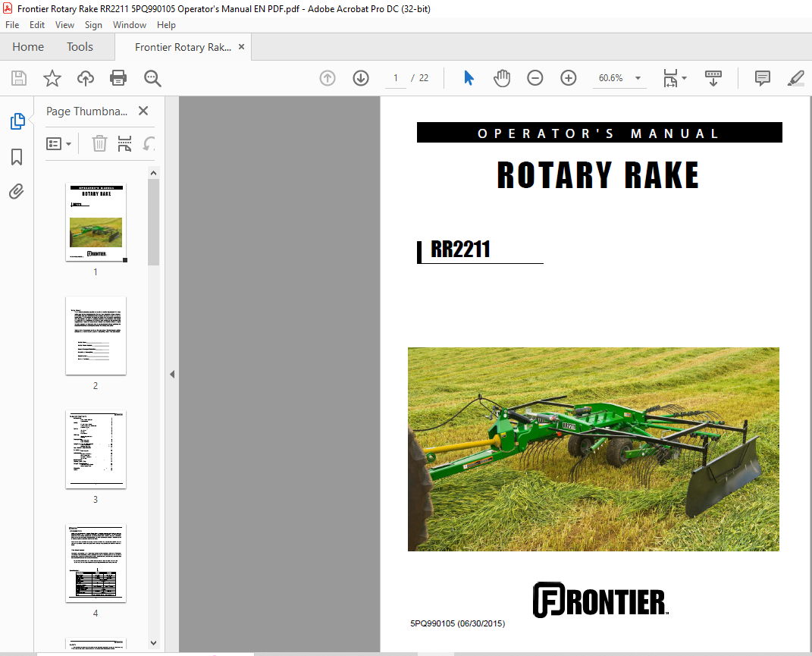Open the View menu
This screenshot has width=812, height=656.
[64, 25]
